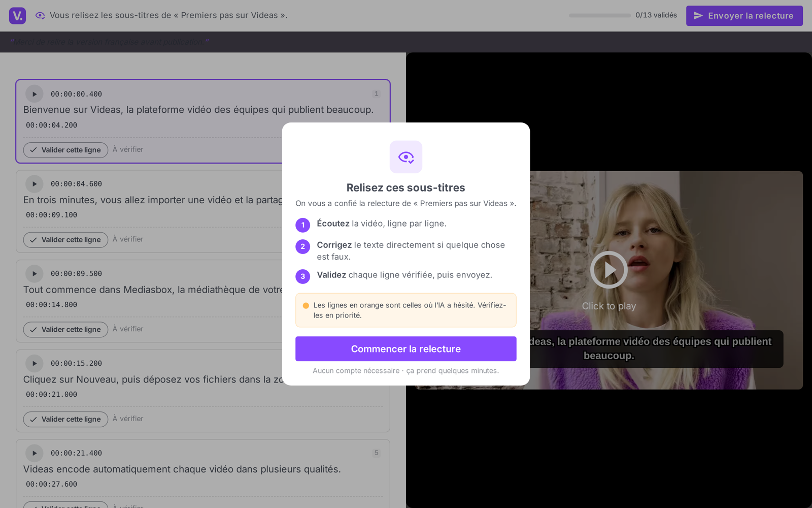The height and width of the screenshot is (508, 812).
Task: Click the eye icon in the dialog
Action: [406, 157]
